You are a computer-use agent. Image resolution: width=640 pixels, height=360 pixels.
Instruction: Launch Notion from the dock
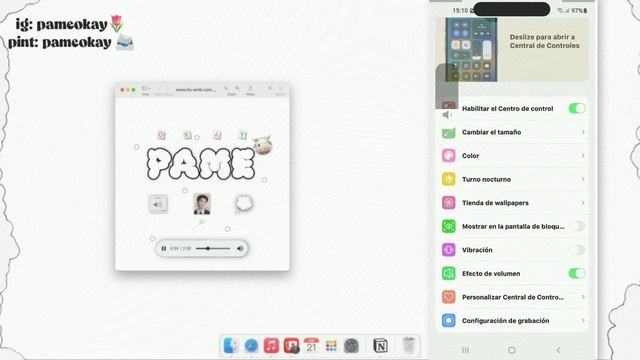380,346
